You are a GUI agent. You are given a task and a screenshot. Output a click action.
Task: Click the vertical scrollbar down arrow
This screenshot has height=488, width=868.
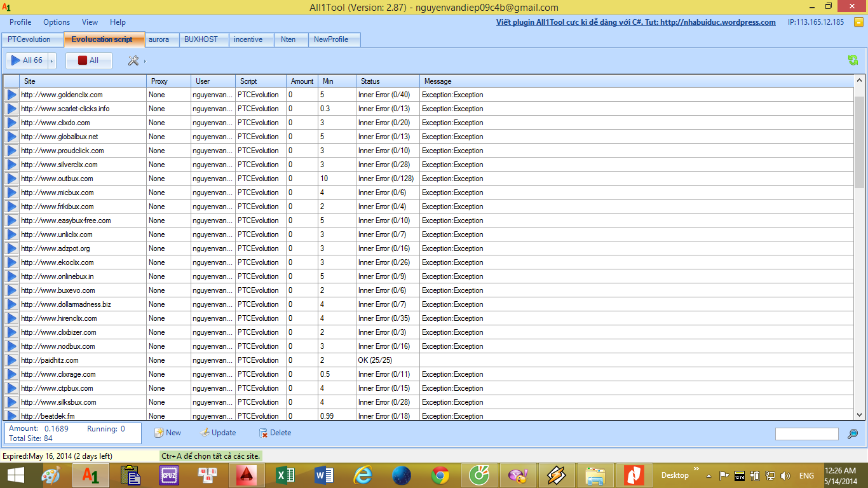[859, 414]
